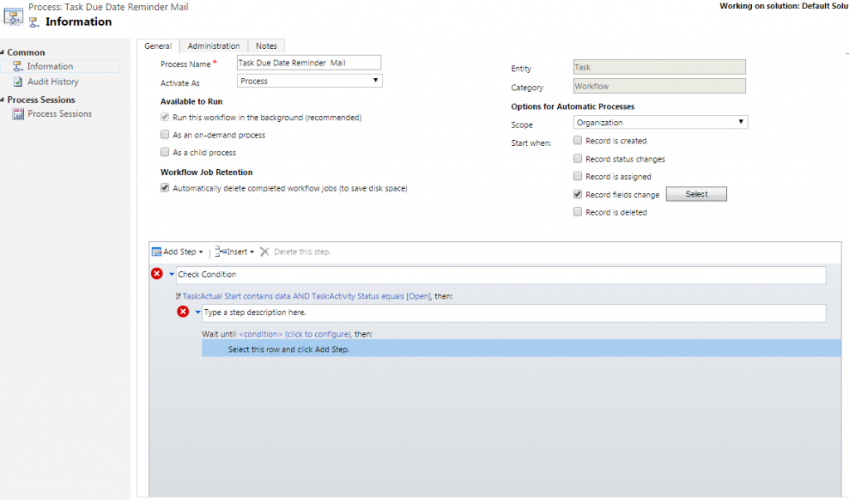Check Record is created

[578, 140]
